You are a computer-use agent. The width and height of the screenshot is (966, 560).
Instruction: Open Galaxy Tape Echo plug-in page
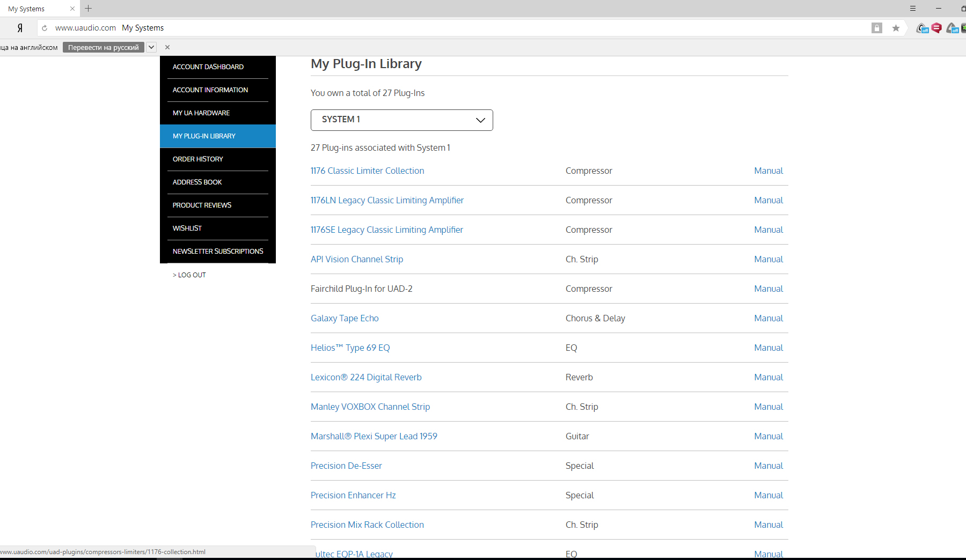(x=345, y=318)
